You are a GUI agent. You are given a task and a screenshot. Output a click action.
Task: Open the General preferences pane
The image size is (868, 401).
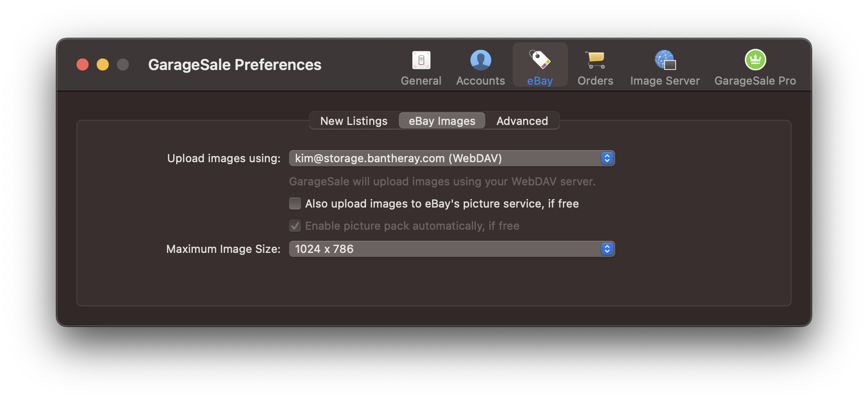tap(421, 68)
